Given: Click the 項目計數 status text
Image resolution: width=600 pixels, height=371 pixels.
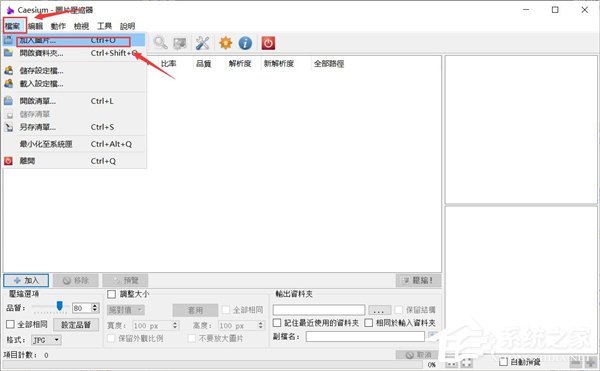Looking at the screenshot, I should [x=26, y=355].
